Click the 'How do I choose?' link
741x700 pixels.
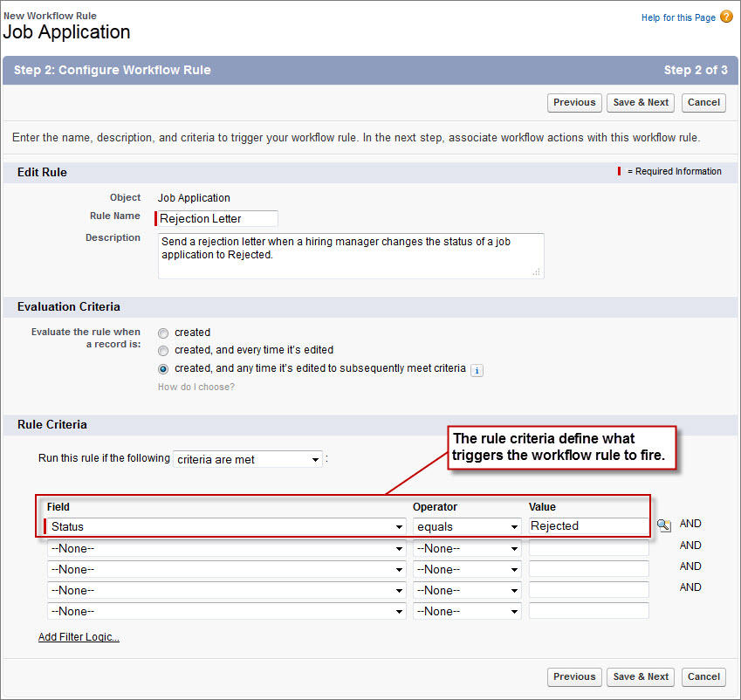click(x=196, y=387)
